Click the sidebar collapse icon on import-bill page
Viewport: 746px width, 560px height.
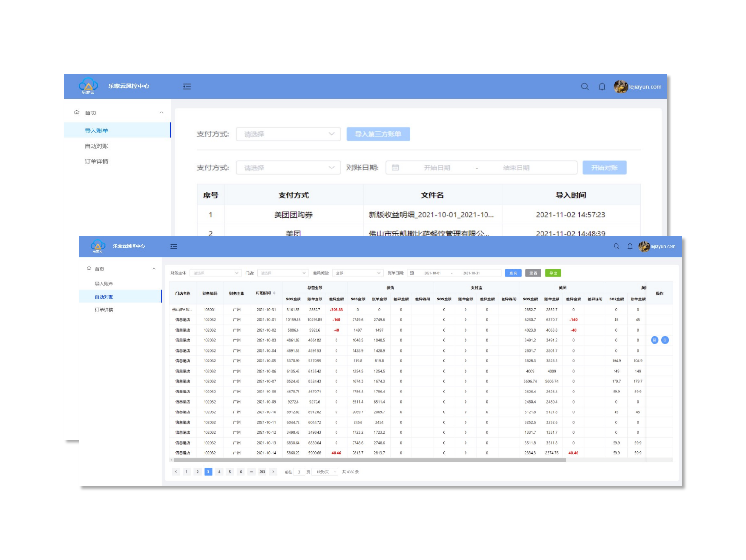(x=187, y=87)
